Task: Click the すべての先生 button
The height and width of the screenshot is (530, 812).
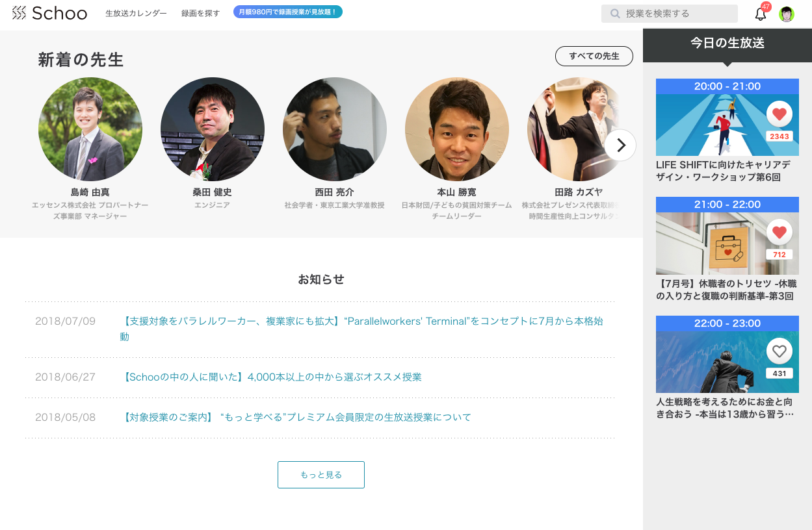Action: [594, 56]
